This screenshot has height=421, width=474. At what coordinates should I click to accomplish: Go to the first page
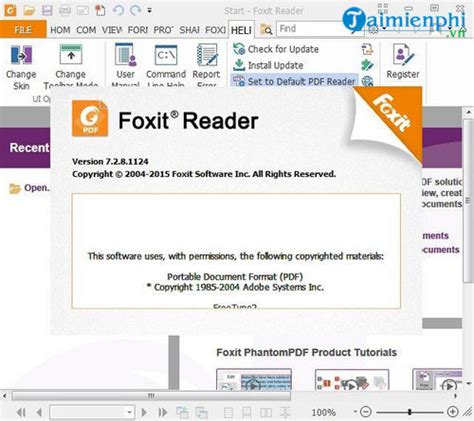click(21, 413)
